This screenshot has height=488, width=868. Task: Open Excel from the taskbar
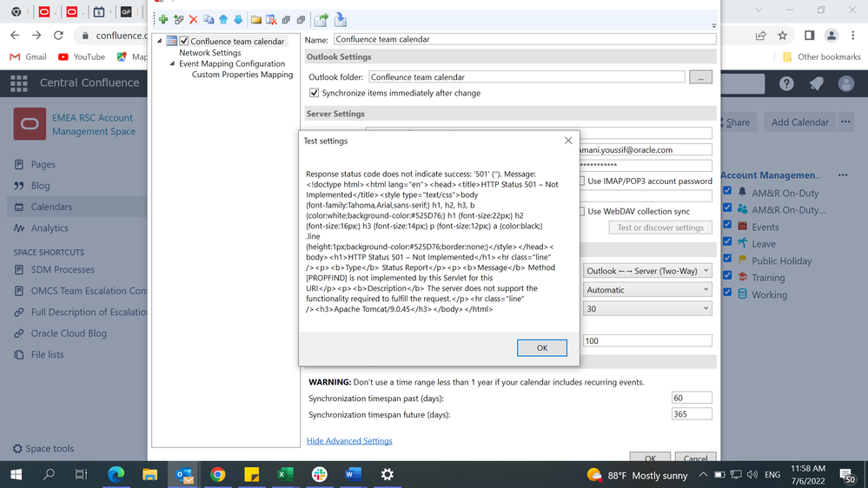(x=285, y=475)
